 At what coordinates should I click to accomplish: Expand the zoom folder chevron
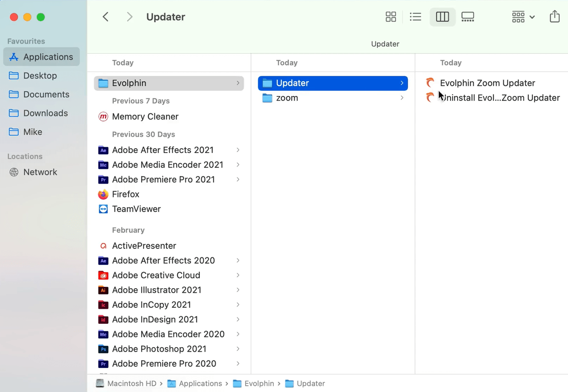coord(402,98)
